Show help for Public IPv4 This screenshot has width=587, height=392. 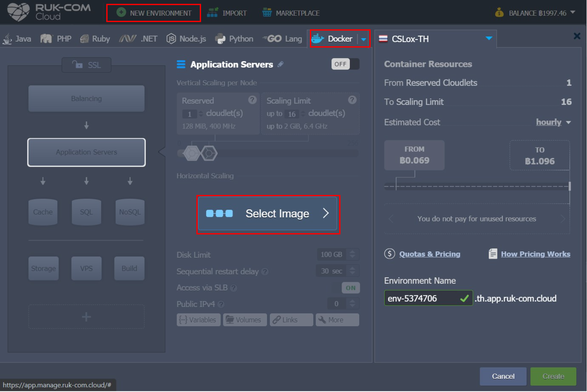coord(221,304)
